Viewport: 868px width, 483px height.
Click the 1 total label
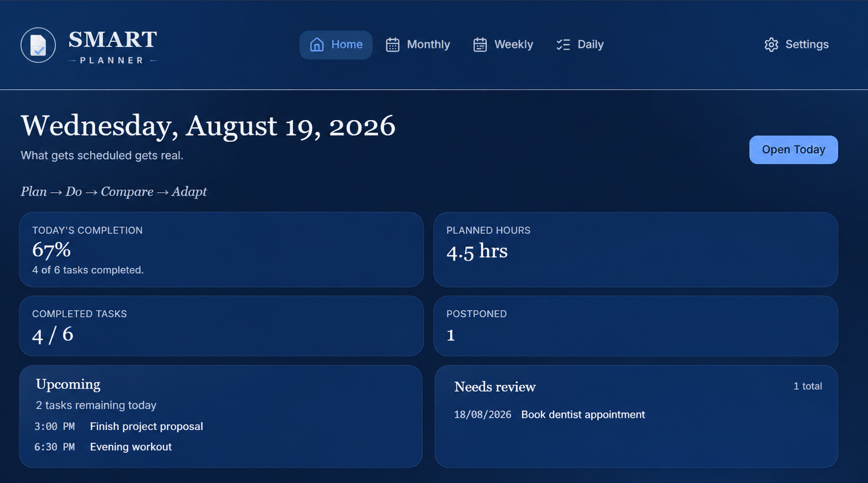click(x=807, y=387)
